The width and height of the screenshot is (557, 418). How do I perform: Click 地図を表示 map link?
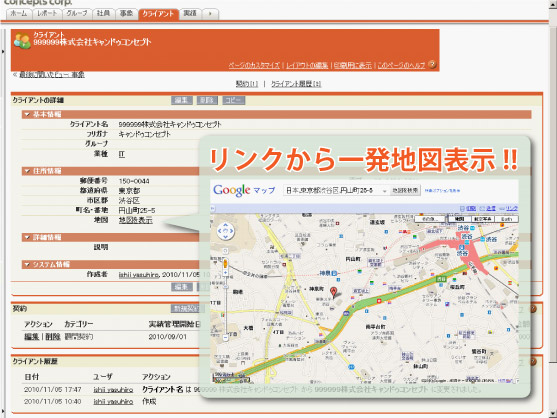[x=135, y=220]
